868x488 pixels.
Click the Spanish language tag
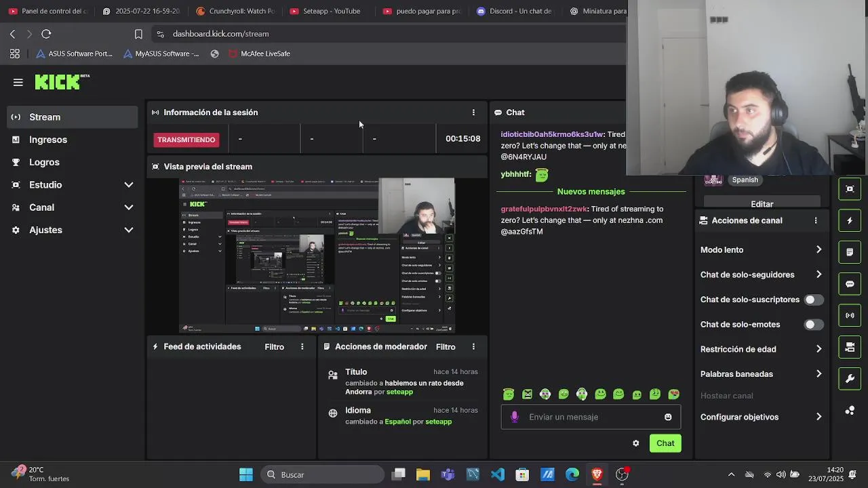[x=745, y=180]
